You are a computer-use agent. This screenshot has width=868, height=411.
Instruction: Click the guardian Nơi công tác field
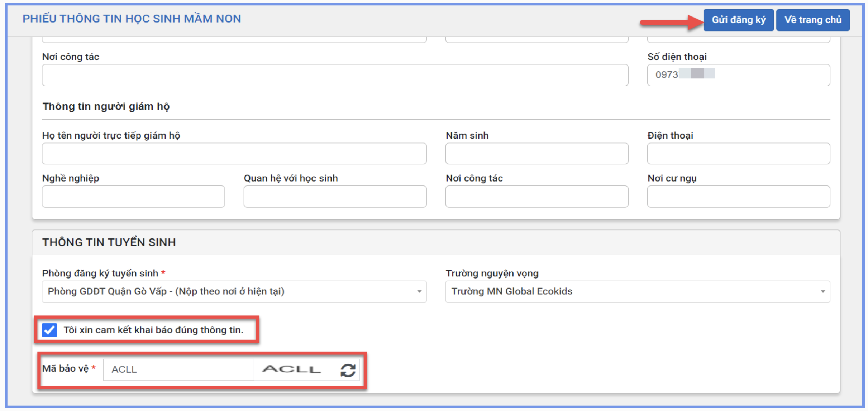click(536, 196)
